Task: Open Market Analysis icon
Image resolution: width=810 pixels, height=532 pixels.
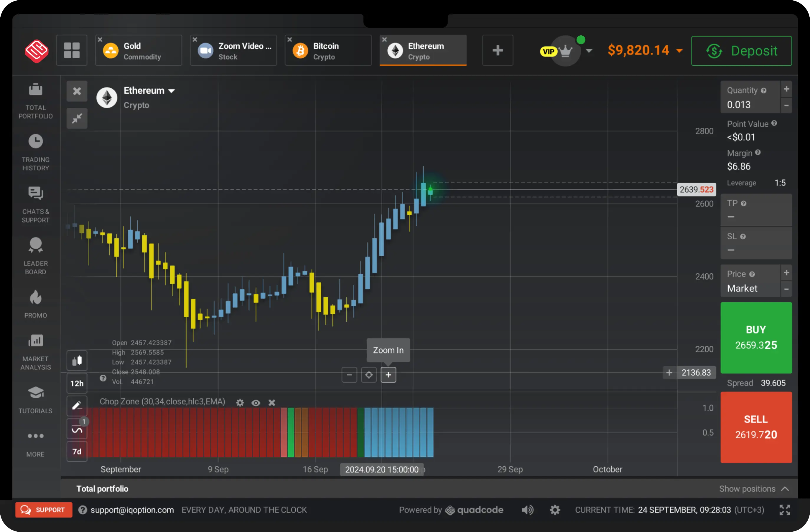Action: pyautogui.click(x=35, y=340)
